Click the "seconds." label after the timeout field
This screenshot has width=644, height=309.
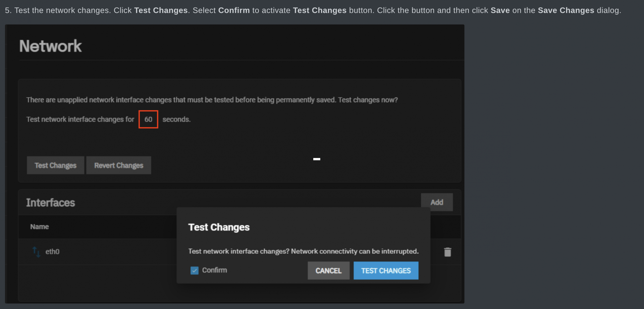click(x=176, y=119)
